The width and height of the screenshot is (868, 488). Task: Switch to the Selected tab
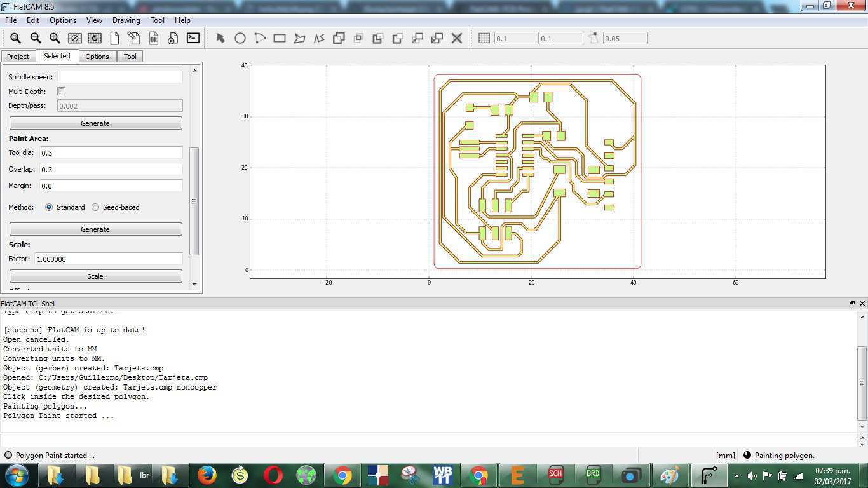[57, 56]
